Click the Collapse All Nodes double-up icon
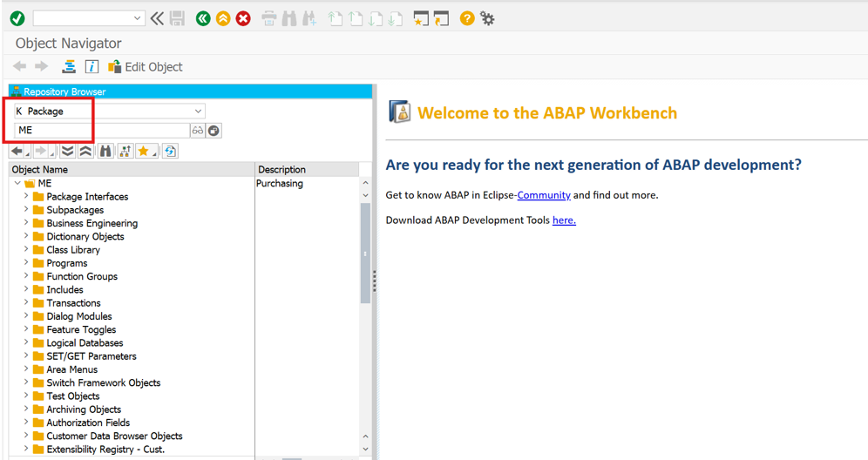The width and height of the screenshot is (868, 460). (85, 151)
